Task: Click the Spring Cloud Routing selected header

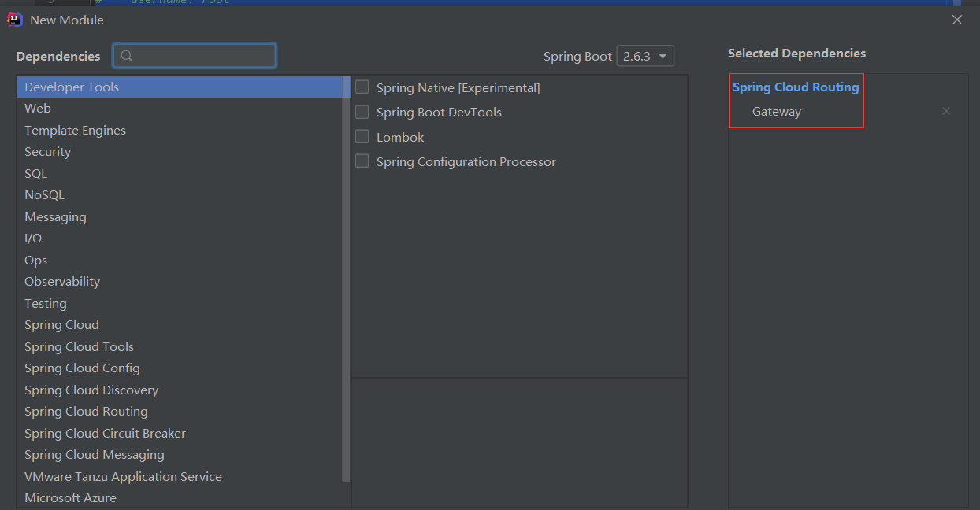Action: [x=796, y=87]
